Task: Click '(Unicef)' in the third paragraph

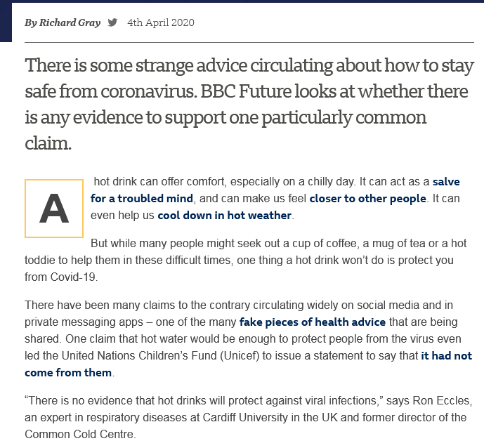Action: 240,356
